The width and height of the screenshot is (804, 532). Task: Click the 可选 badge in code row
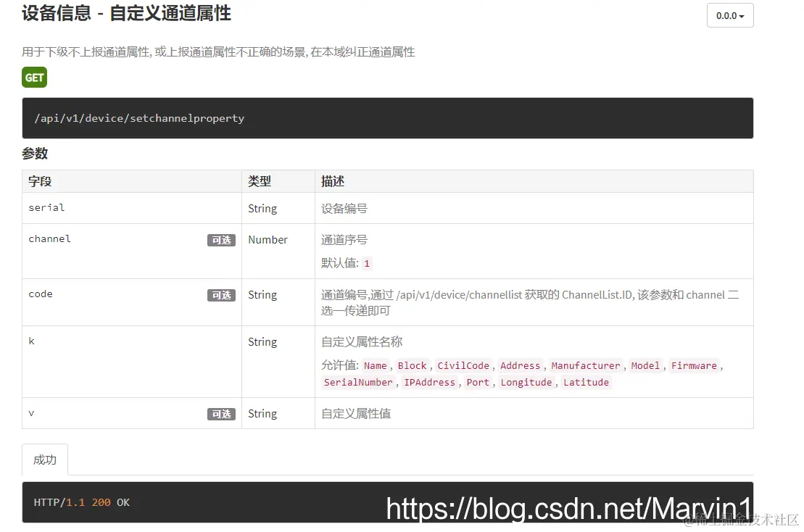point(222,295)
